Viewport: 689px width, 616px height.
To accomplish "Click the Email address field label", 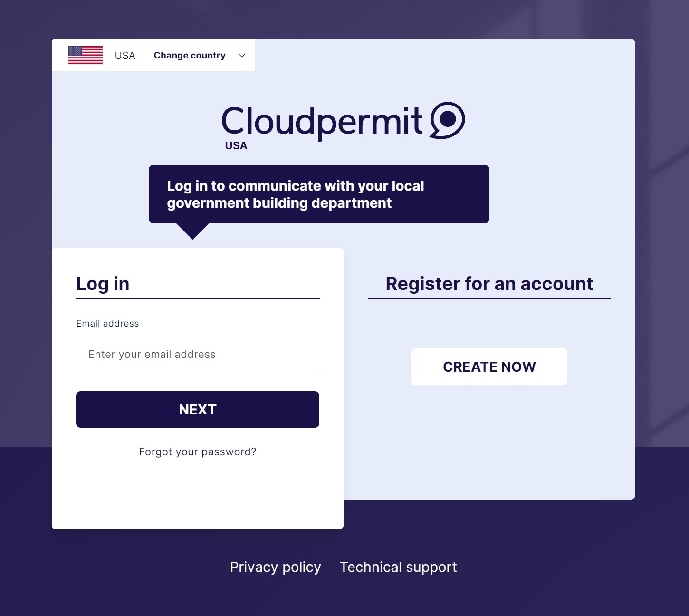I will tap(107, 323).
